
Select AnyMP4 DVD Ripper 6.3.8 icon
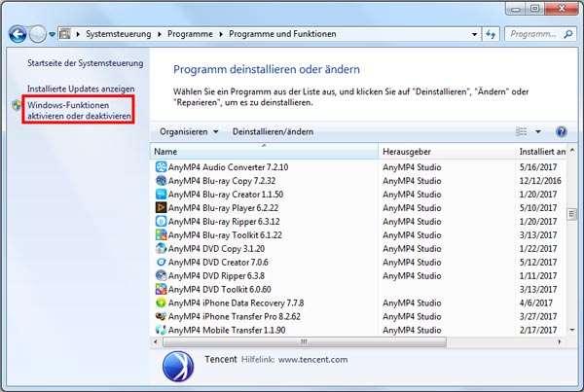tap(161, 275)
